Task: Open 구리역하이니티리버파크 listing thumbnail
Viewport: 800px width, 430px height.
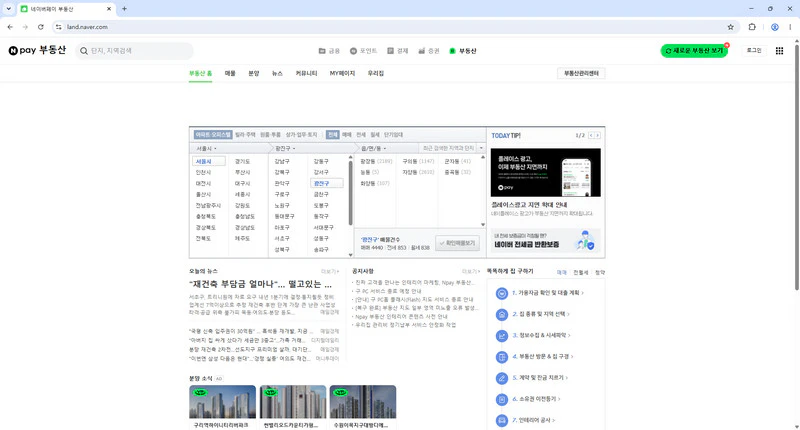Action: [x=222, y=402]
